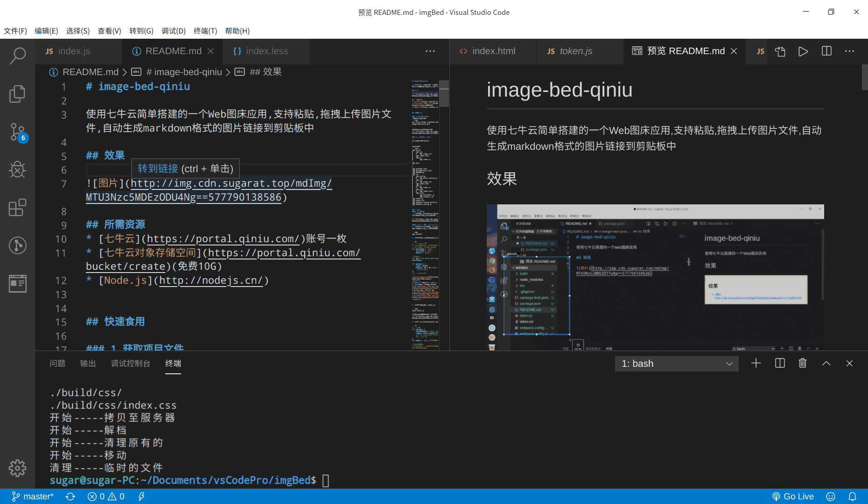This screenshot has width=868, height=504.
Task: Click the lightning bolt status bar icon
Action: pos(141,497)
